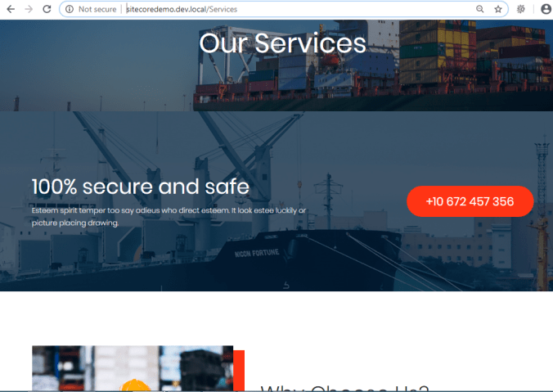Open the extension icon beside the star
This screenshot has width=553, height=392.
(x=521, y=9)
